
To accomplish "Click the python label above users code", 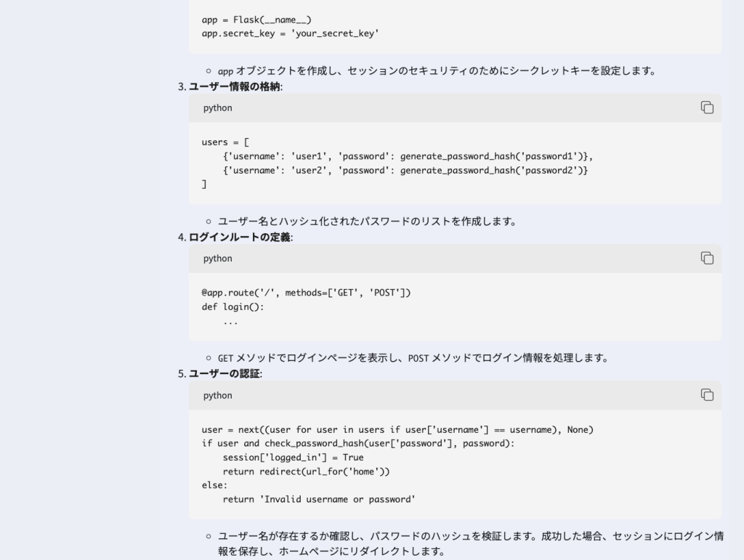I will tap(218, 108).
